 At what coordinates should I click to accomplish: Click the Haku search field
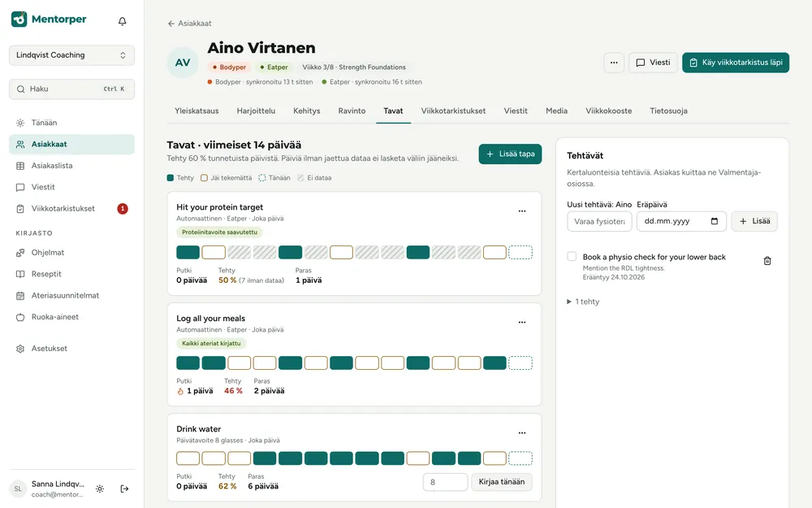point(71,89)
